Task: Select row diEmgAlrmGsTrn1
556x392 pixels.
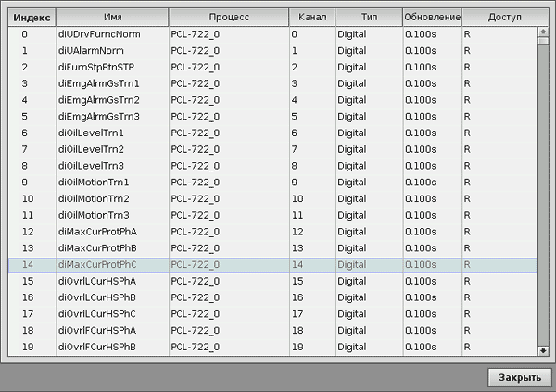Action: pyautogui.click(x=272, y=83)
